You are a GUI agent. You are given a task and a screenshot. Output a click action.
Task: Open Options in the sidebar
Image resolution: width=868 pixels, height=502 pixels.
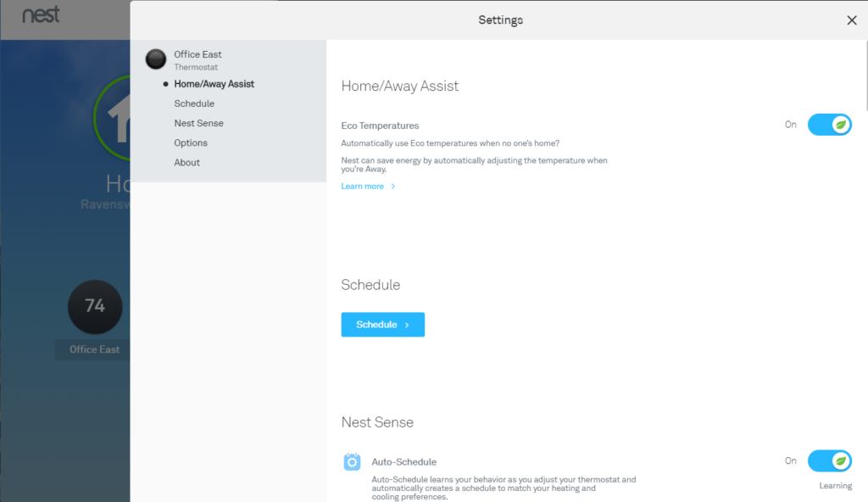pos(191,143)
